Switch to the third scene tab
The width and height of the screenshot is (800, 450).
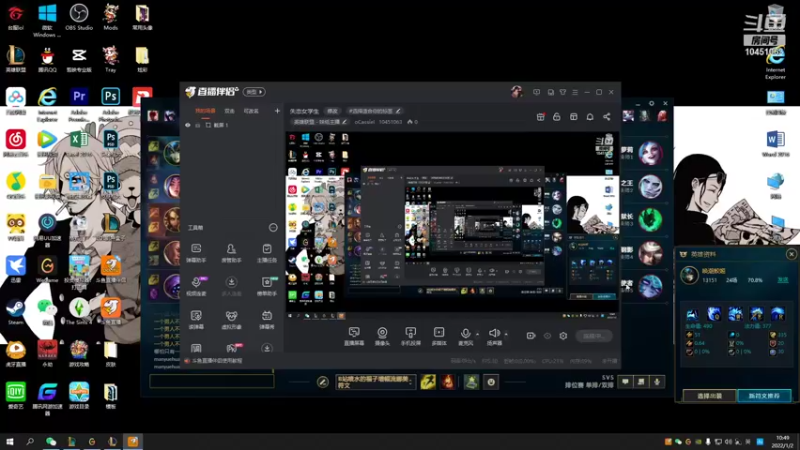click(x=251, y=111)
